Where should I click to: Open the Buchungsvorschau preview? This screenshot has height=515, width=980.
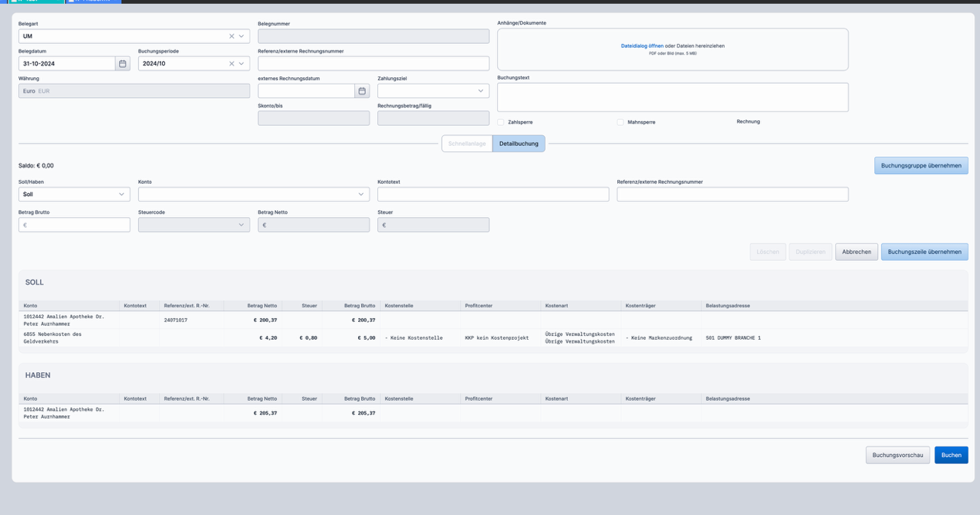click(897, 456)
